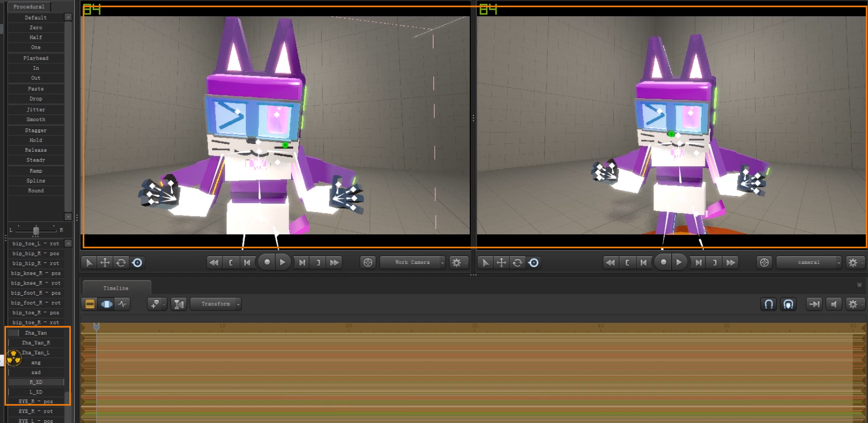This screenshot has width=868, height=423.
Task: Choose the select tool in camera1 viewport
Action: pyautogui.click(x=487, y=262)
